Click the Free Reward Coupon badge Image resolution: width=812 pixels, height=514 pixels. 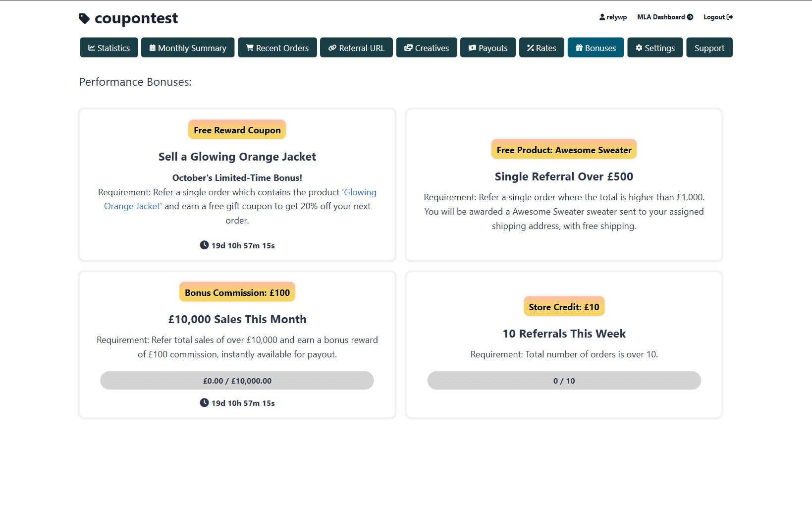237,130
